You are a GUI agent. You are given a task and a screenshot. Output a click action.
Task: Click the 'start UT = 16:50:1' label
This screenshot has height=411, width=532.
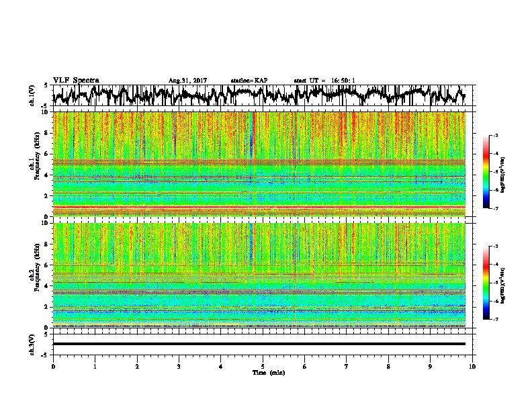click(324, 81)
